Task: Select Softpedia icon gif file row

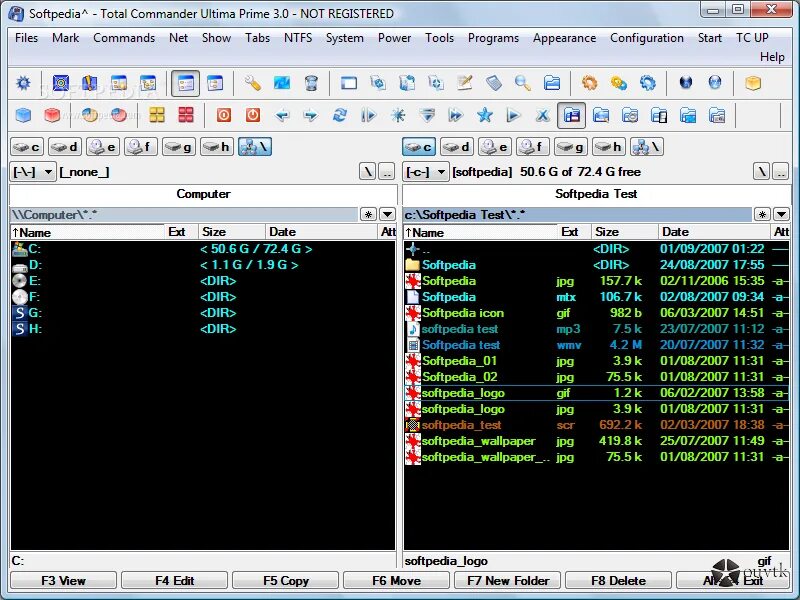Action: (x=596, y=313)
